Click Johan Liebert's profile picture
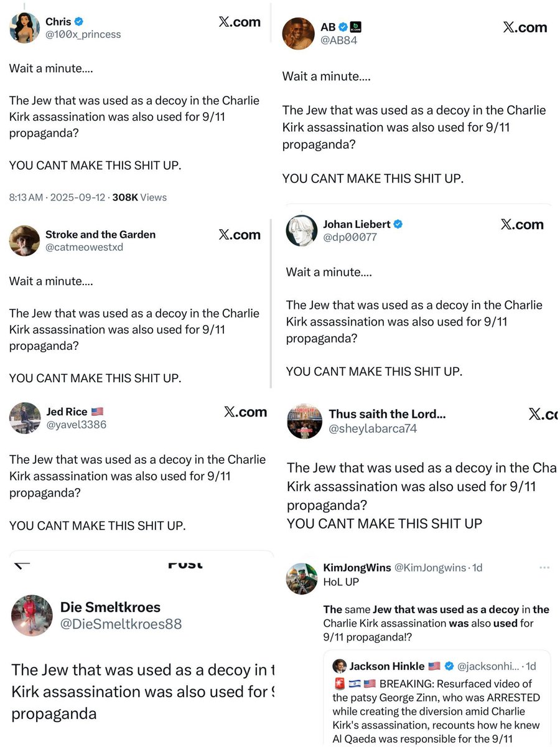Image resolution: width=560 pixels, height=747 pixels. tap(302, 230)
